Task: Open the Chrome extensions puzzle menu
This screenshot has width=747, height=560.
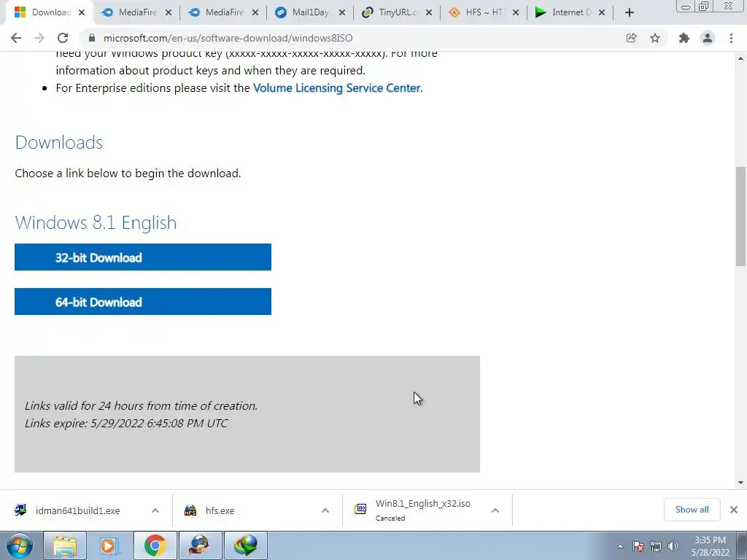Action: click(684, 38)
